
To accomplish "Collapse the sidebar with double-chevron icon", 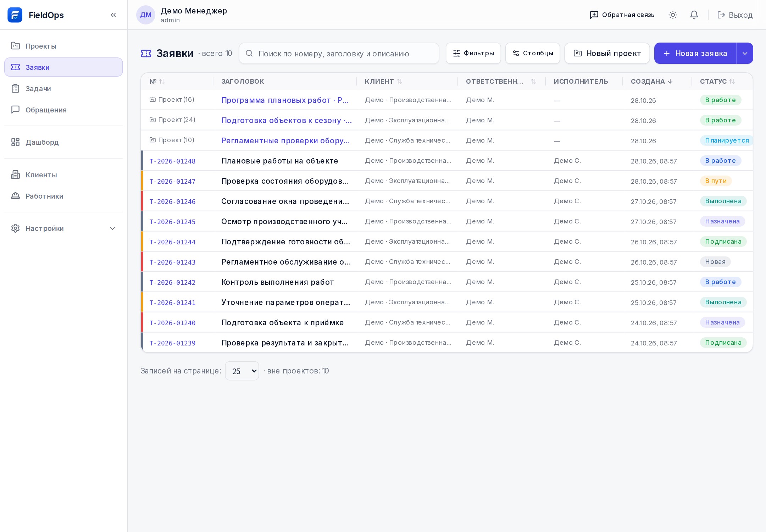I will point(113,15).
